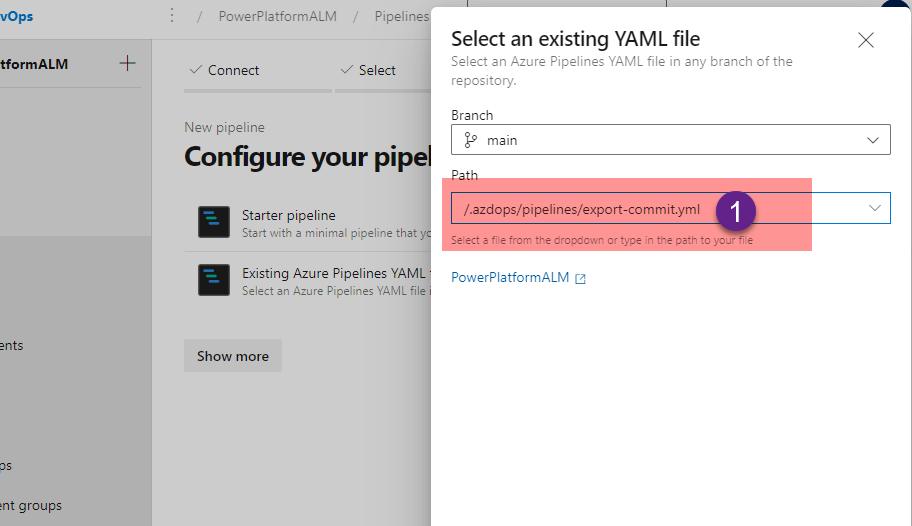912x526 pixels.
Task: Open the three-dot menu in the header
Action: (x=172, y=16)
